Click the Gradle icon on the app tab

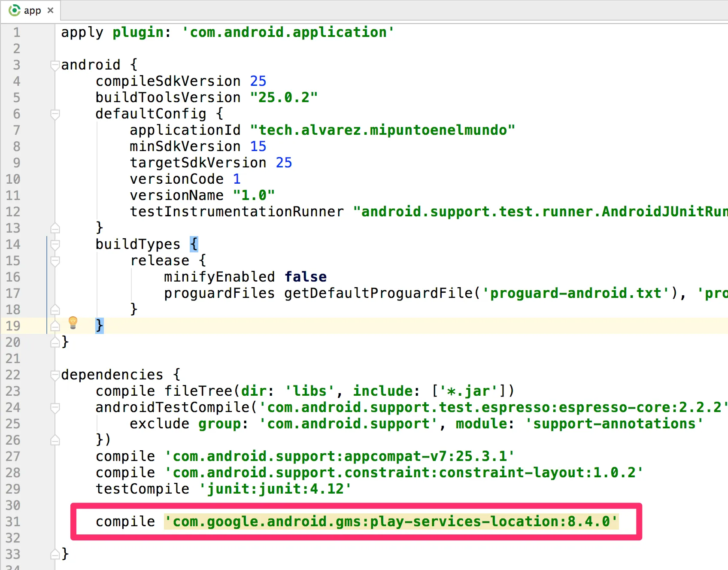15,10
